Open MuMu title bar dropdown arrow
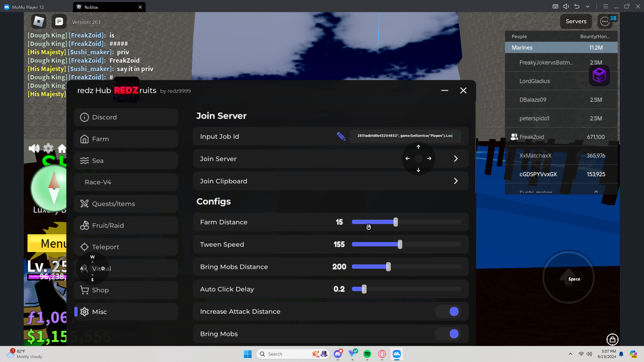The width and height of the screenshot is (644, 362). [x=588, y=6]
